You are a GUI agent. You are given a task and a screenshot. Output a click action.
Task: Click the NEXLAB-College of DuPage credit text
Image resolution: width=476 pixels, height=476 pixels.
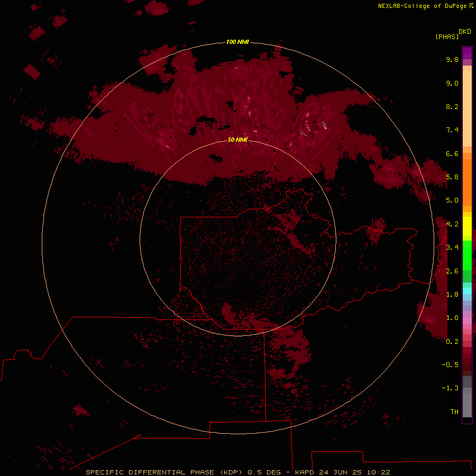(423, 6)
